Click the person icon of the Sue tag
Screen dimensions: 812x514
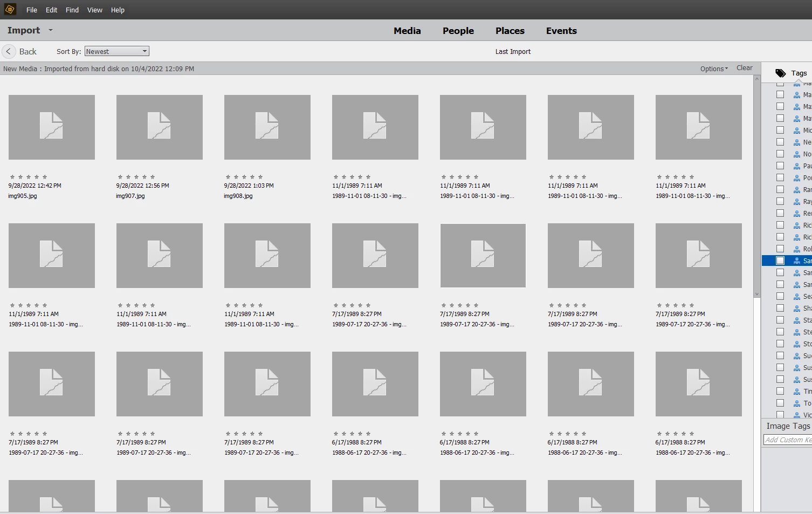pos(797,356)
